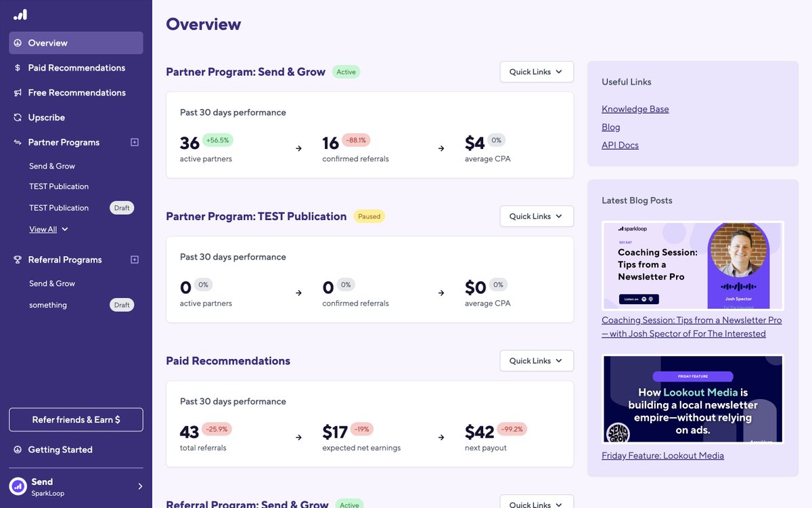Image resolution: width=812 pixels, height=508 pixels.
Task: Click the dollar icon beside Paid Recommendations
Action: 18,68
